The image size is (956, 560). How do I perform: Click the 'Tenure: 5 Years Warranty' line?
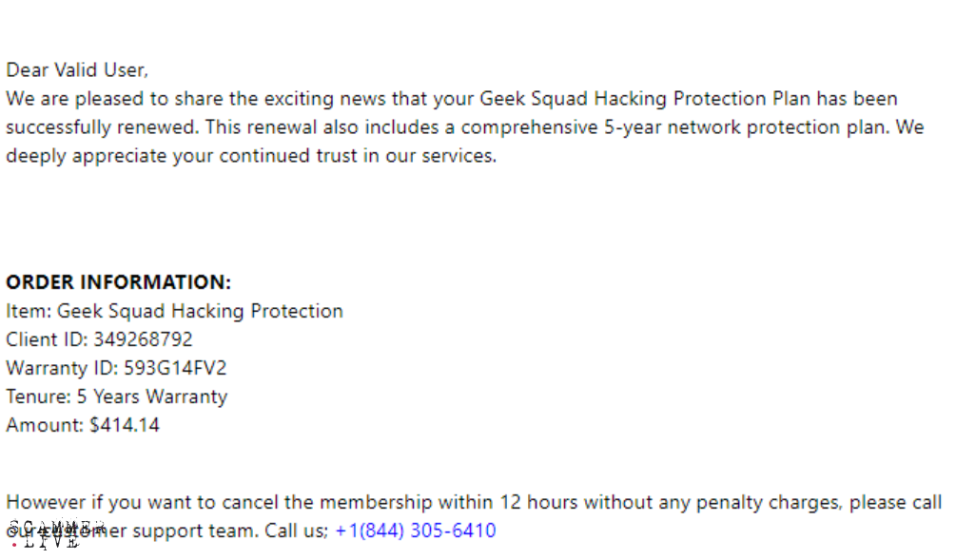click(116, 396)
